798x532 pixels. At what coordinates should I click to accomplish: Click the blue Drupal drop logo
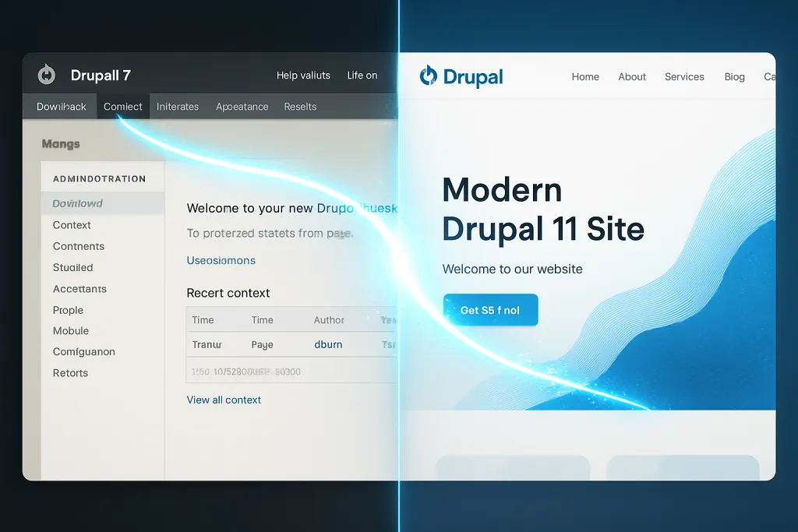click(x=428, y=76)
